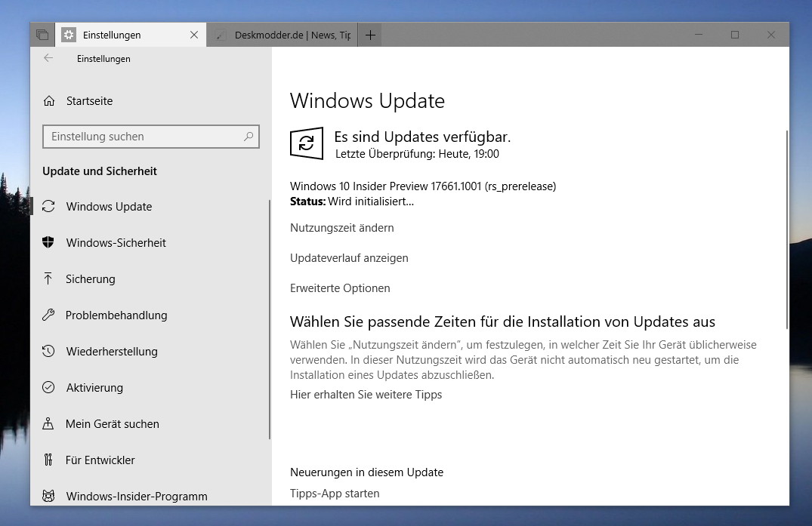Click the Einstellungen gear tab icon
812x526 pixels.
pyautogui.click(x=68, y=35)
